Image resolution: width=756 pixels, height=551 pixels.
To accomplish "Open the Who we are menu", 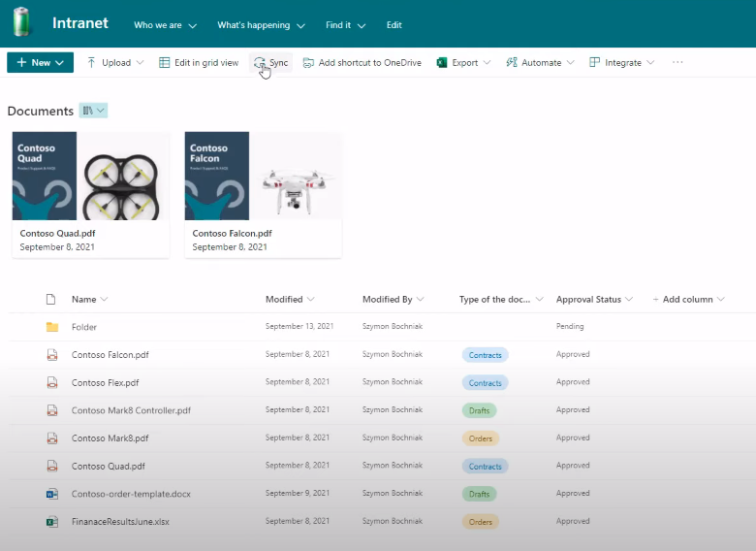I will [165, 25].
